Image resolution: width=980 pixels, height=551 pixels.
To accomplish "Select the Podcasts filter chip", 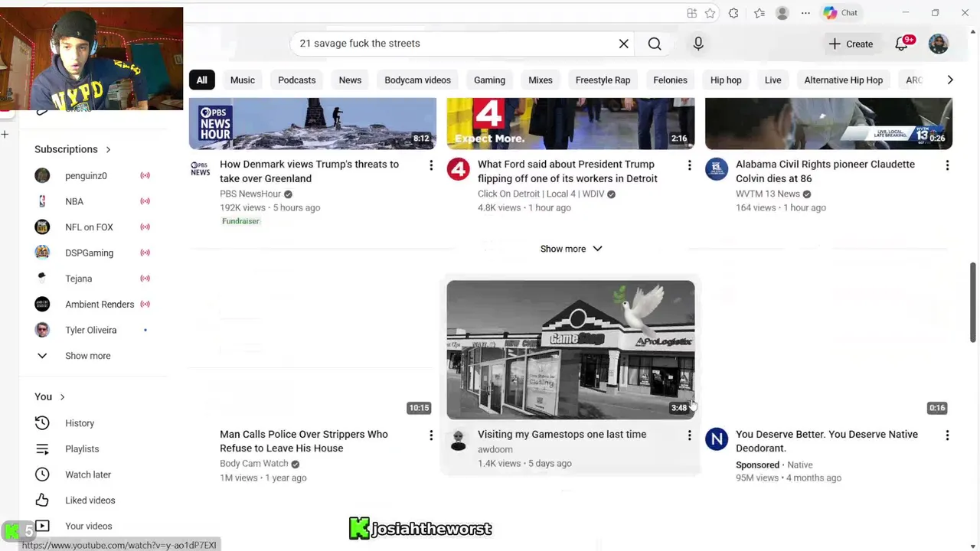I will (x=297, y=80).
